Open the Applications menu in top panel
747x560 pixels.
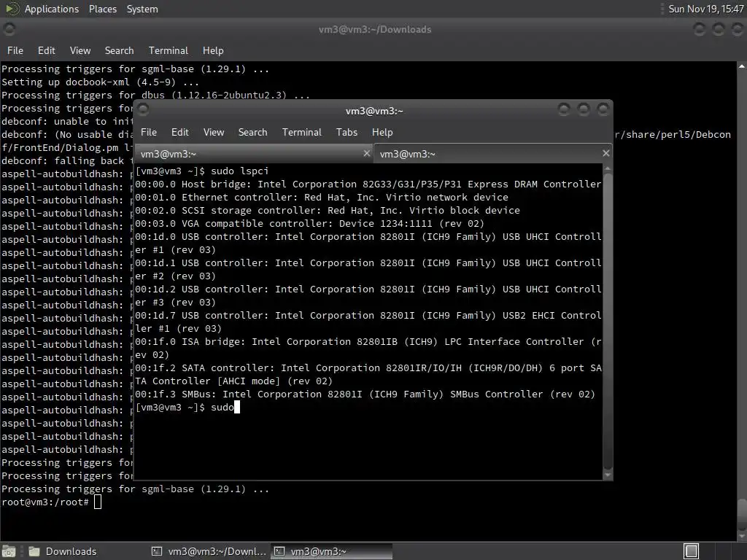point(52,9)
